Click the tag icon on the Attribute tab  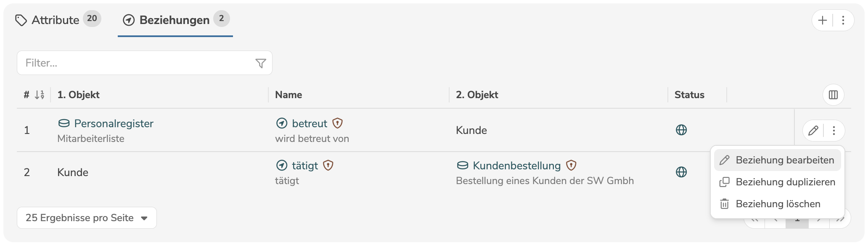[x=22, y=19]
